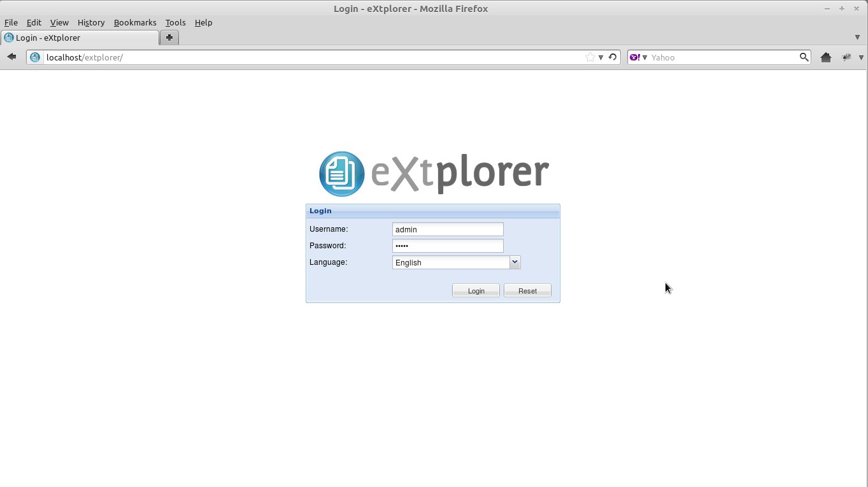The image size is (868, 487).
Task: Open the Tools menu
Action: 175,22
